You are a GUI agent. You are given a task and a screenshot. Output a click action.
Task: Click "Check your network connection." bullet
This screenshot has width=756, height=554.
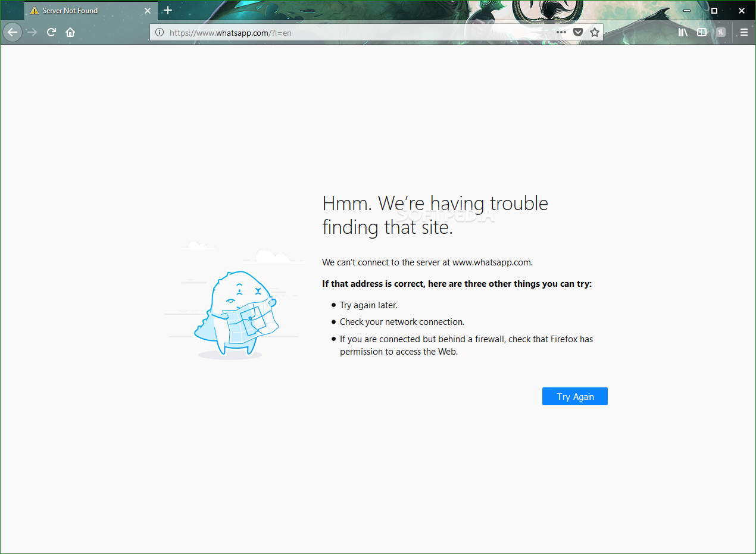pyautogui.click(x=402, y=322)
